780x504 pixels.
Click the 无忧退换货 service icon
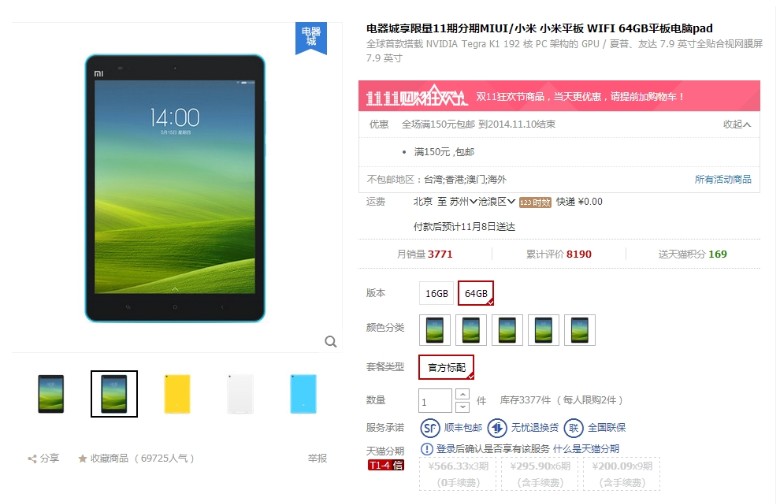coord(496,427)
